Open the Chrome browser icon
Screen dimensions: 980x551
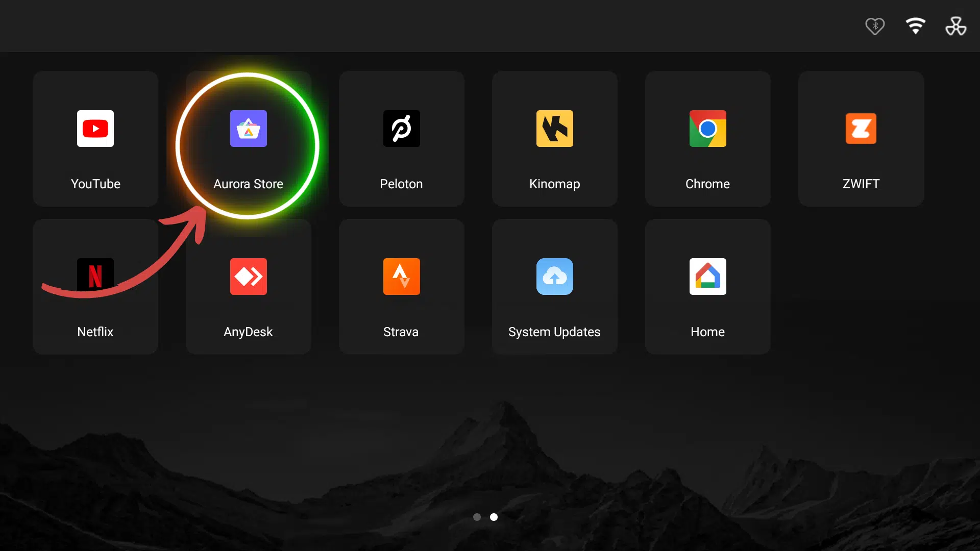pos(708,129)
